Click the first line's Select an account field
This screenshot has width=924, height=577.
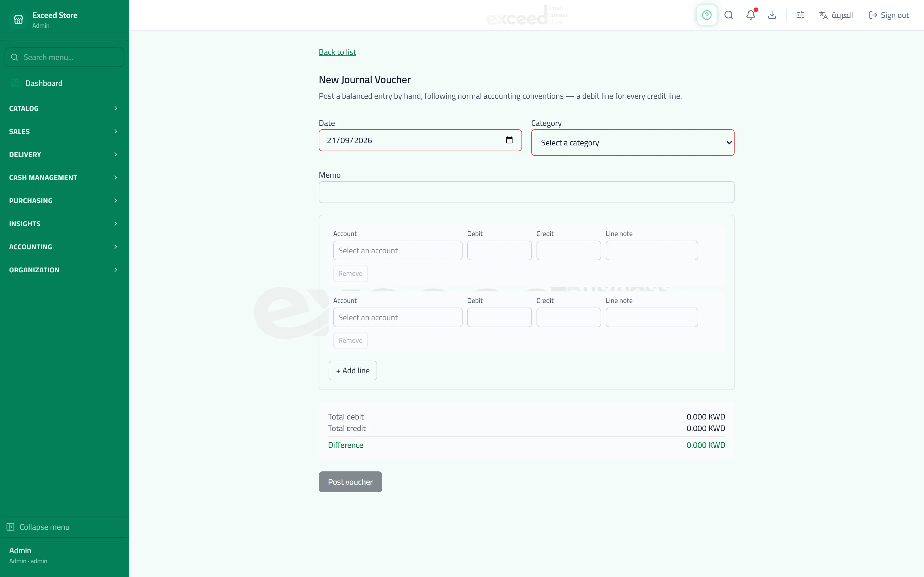click(x=398, y=250)
